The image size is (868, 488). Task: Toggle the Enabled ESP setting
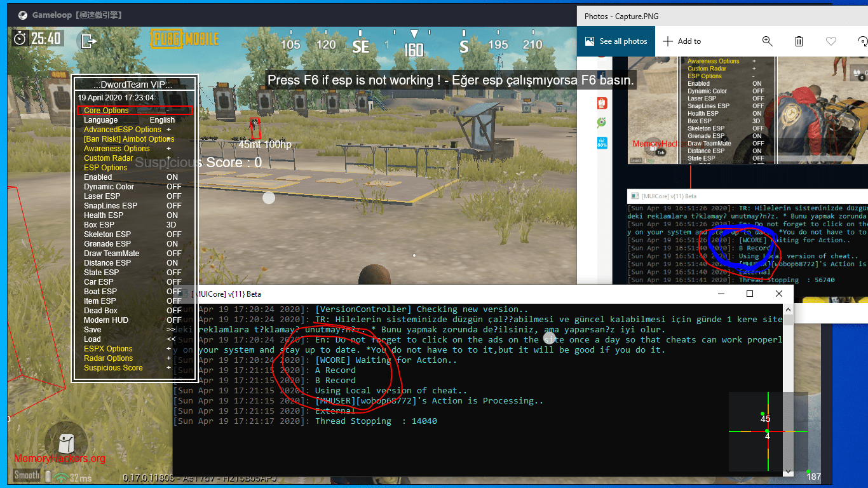pyautogui.click(x=132, y=177)
